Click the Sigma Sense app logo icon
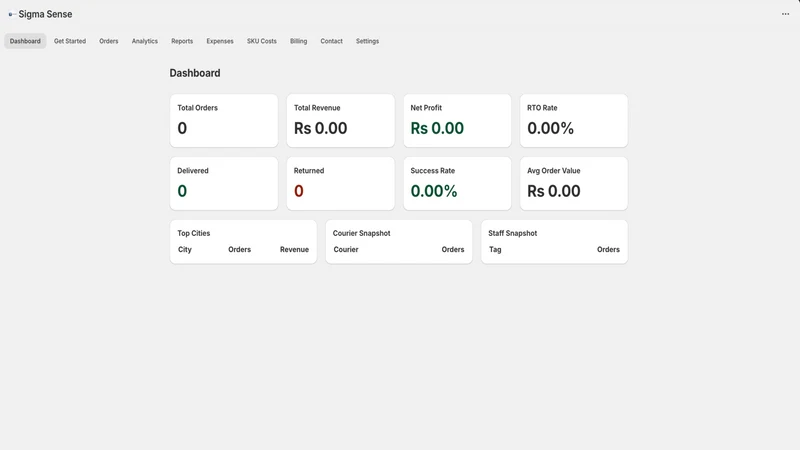The height and width of the screenshot is (450, 800). [x=12, y=14]
